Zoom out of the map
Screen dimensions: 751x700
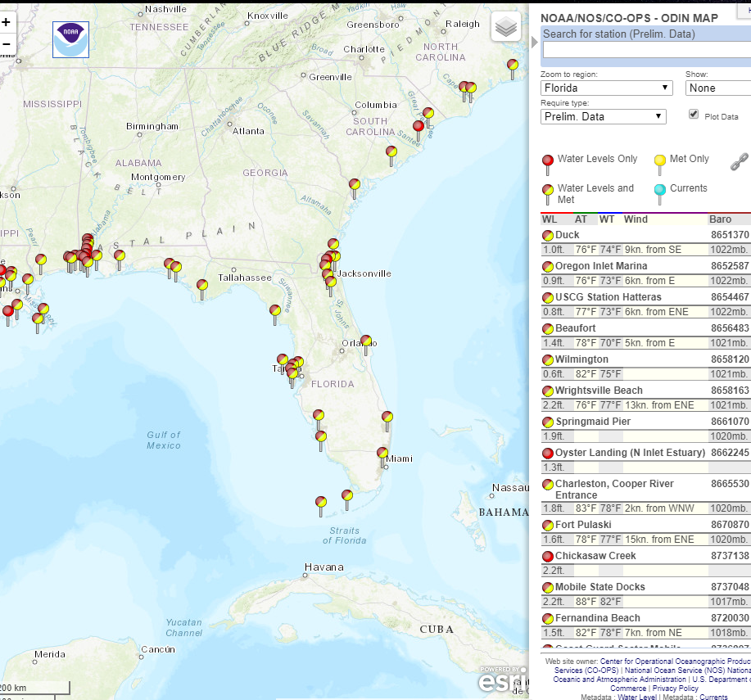(7, 44)
